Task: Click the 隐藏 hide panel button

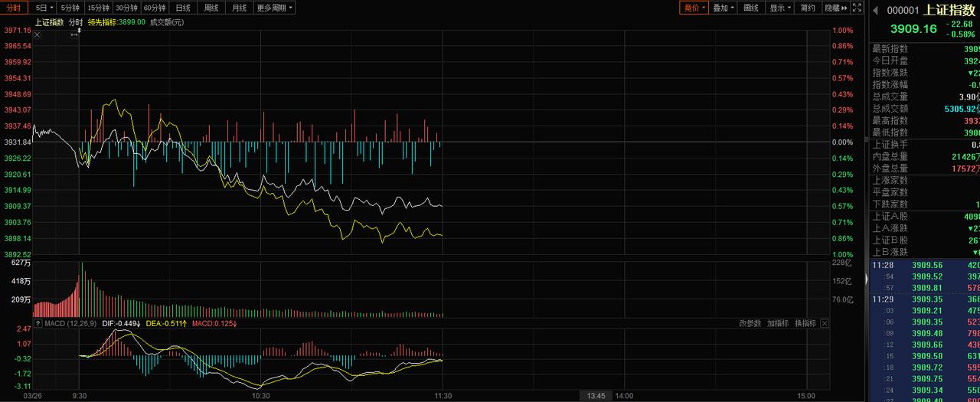Action: tap(836, 8)
